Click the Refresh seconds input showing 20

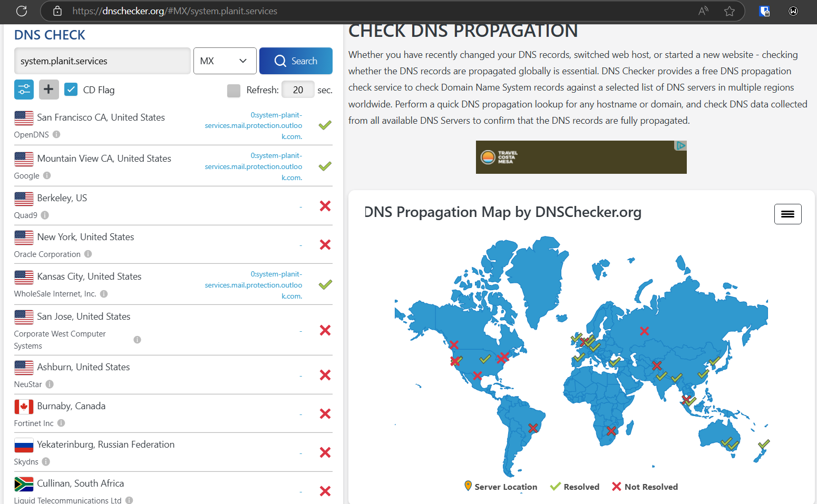coord(298,90)
